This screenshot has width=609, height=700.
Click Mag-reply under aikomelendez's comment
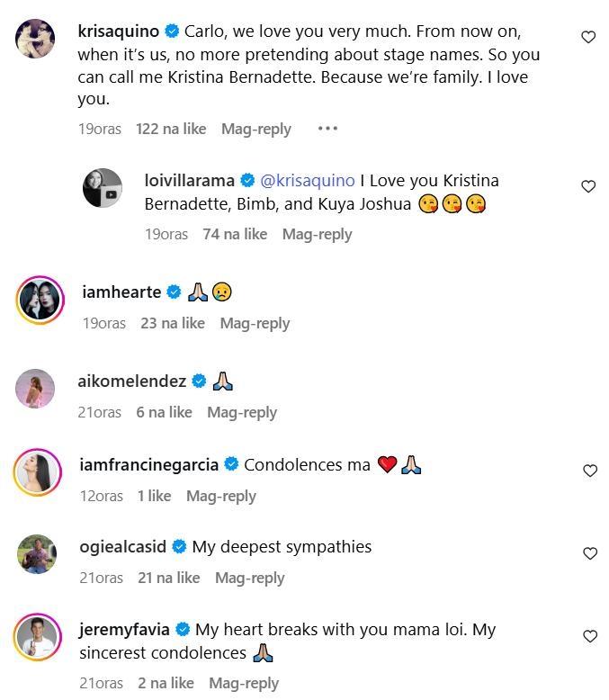pos(242,412)
